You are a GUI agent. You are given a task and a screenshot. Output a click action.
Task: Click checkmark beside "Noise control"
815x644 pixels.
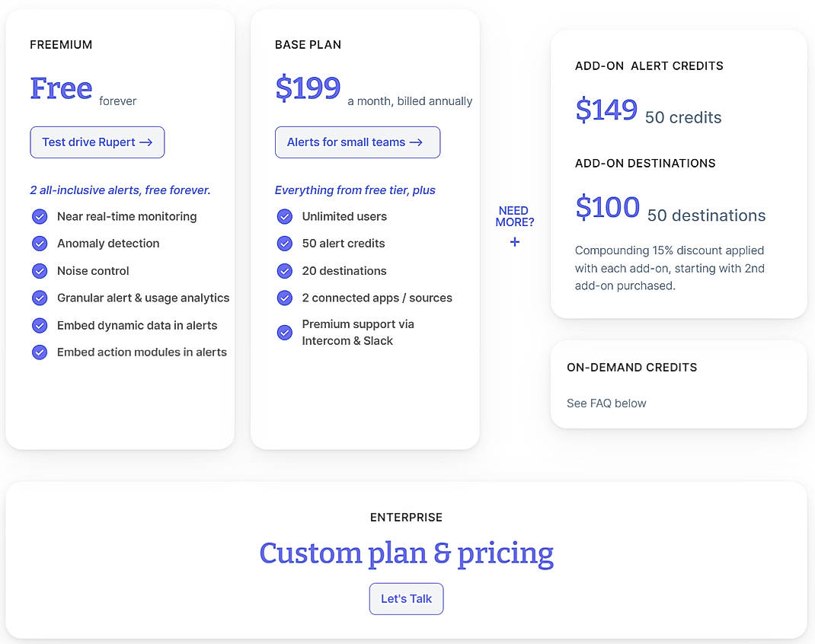[x=40, y=271]
